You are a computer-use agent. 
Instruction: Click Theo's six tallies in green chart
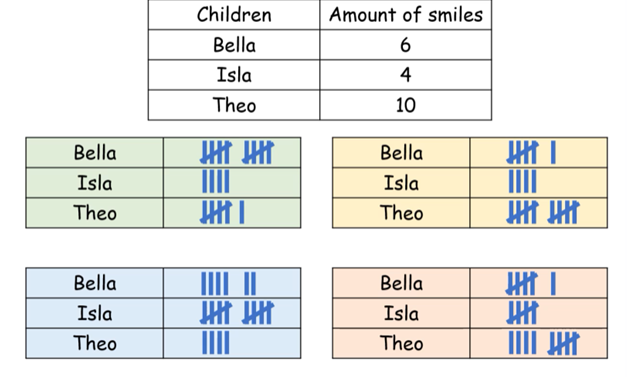(222, 212)
